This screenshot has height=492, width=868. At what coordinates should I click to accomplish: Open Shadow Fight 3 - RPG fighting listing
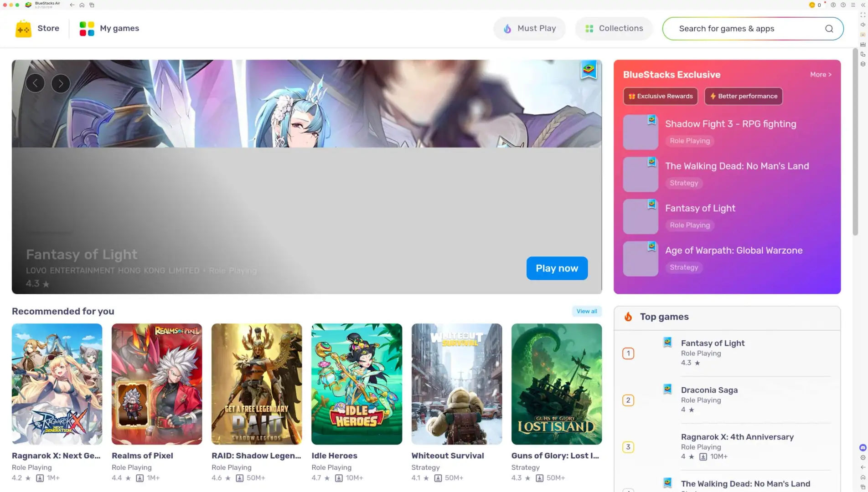(727, 132)
